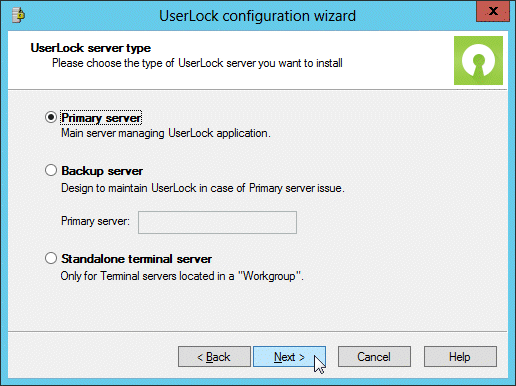516x386 pixels.
Task: Choose the Backup server radio button
Action: (x=51, y=170)
